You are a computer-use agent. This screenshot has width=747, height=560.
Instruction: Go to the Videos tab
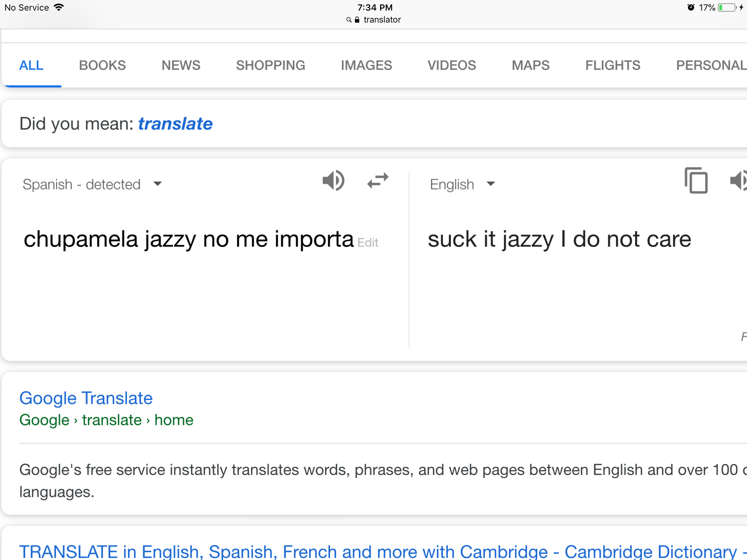452,66
